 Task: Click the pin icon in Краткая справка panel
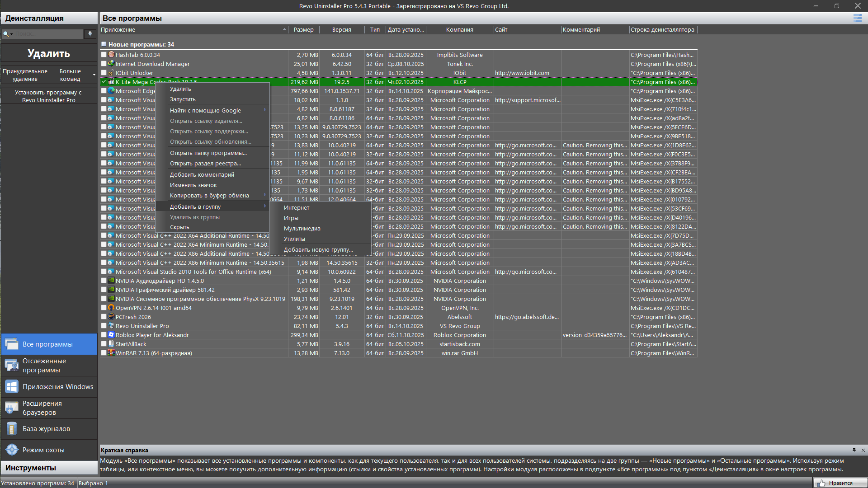click(x=854, y=450)
